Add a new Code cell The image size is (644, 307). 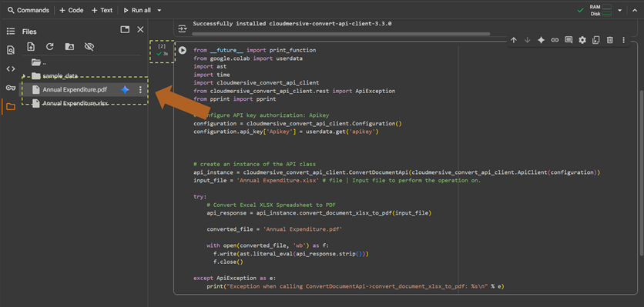point(72,10)
